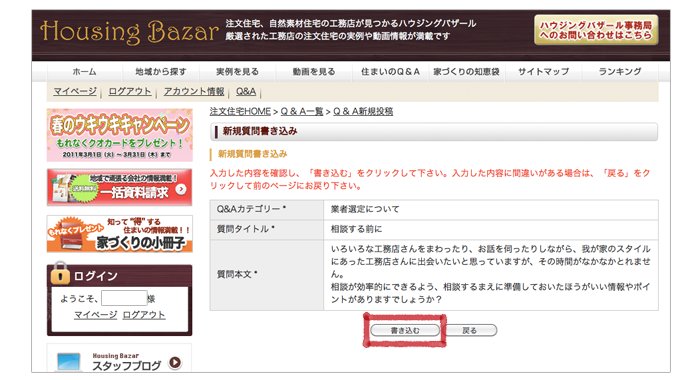Click the red instruction text about 書き込む

coord(430,179)
